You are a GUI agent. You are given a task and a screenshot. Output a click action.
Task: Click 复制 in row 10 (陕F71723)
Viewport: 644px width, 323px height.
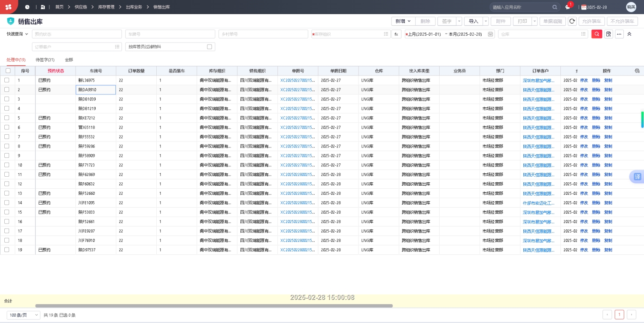(x=608, y=165)
